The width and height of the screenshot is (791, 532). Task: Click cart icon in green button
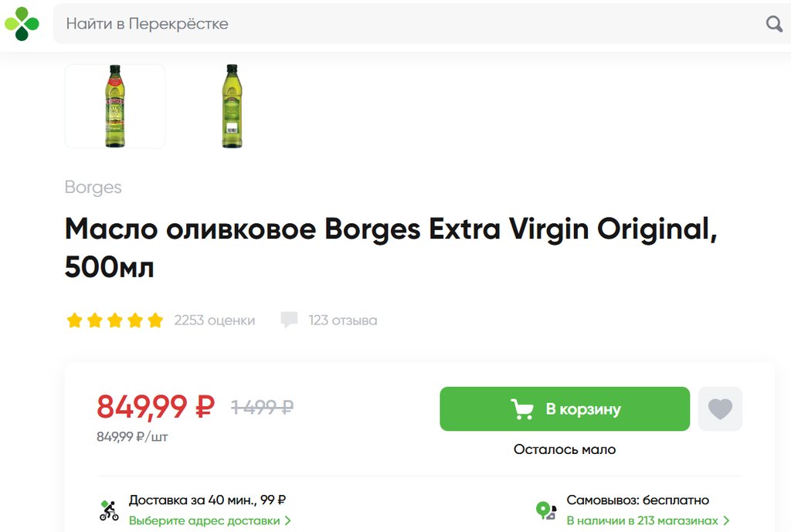[x=523, y=409]
